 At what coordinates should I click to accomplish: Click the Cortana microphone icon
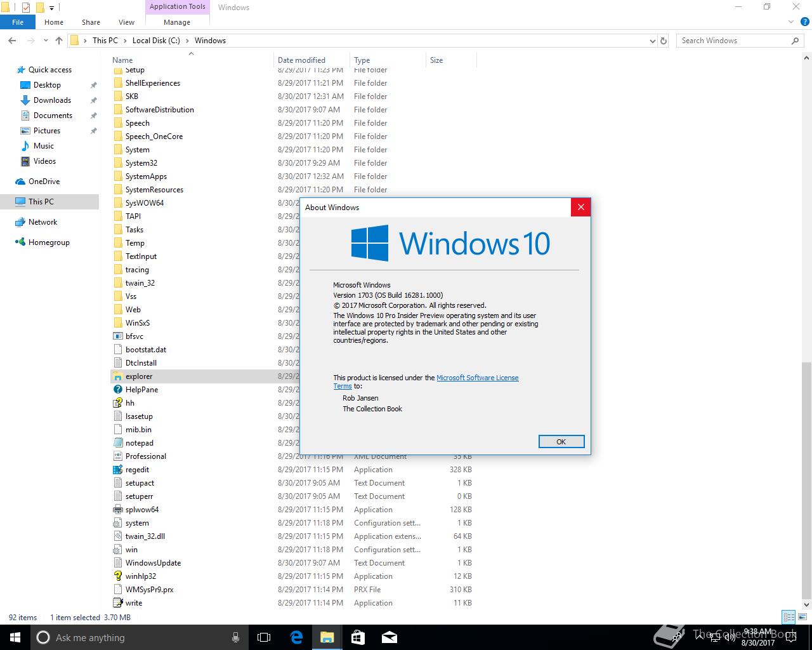point(235,637)
